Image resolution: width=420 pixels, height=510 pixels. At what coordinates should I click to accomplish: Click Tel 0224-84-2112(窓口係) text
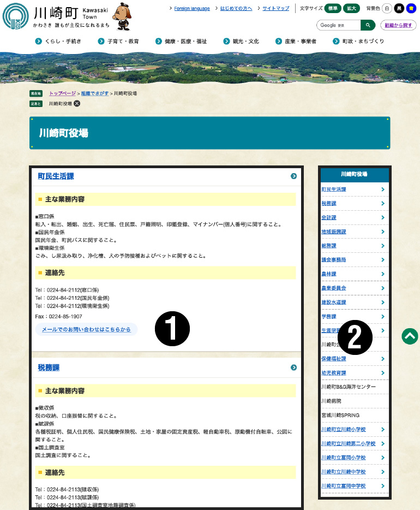click(x=67, y=290)
